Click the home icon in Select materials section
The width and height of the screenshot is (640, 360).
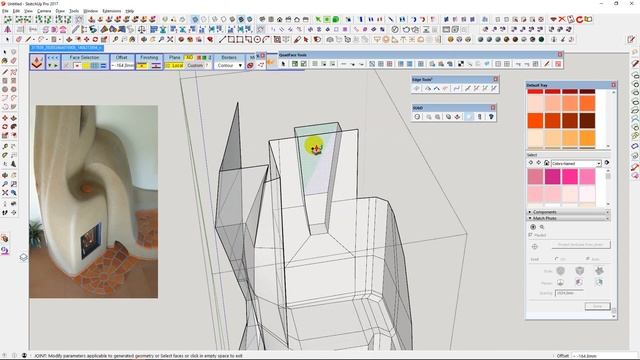(x=546, y=163)
